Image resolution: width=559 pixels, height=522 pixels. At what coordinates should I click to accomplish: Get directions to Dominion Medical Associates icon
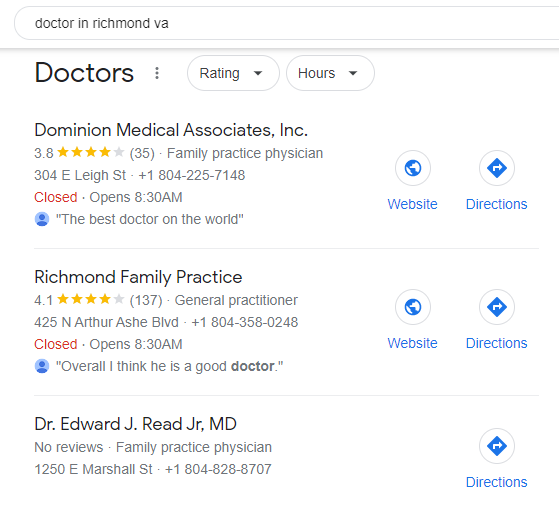[497, 168]
